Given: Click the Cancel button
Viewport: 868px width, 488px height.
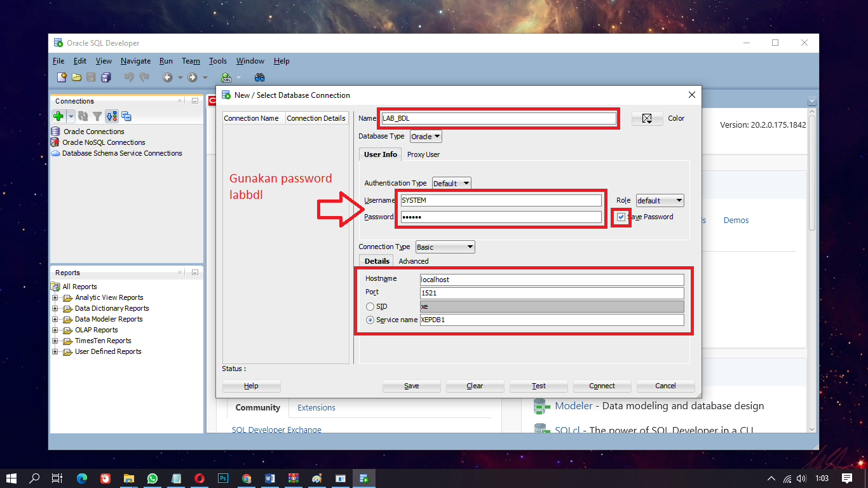Looking at the screenshot, I should point(665,386).
